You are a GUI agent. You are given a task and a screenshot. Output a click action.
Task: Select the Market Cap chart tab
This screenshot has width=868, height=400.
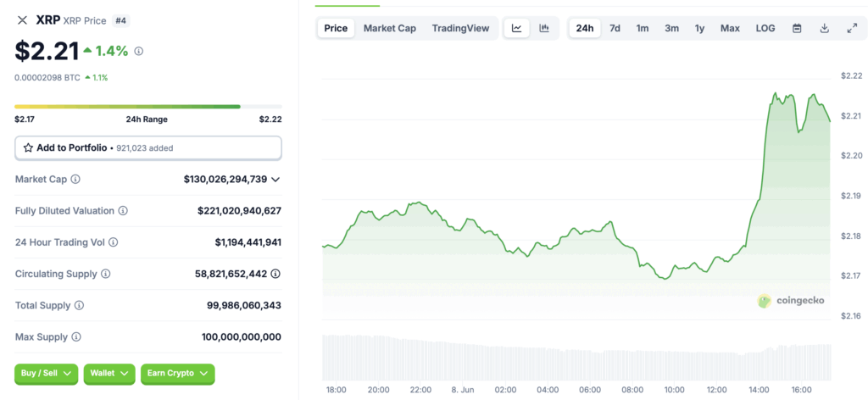(x=390, y=28)
